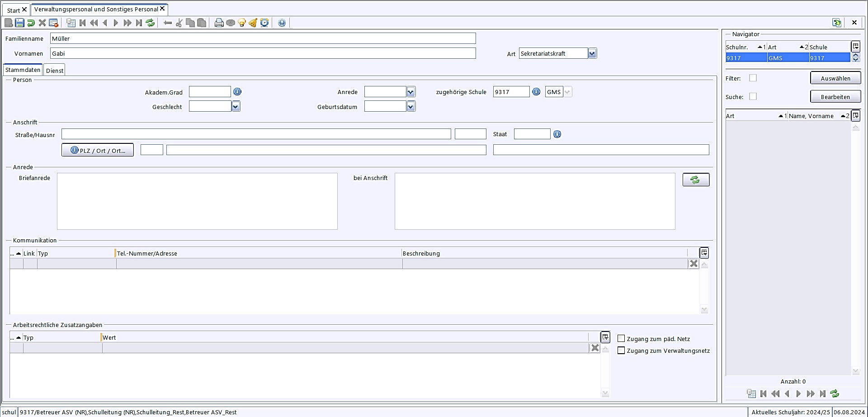Image resolution: width=868 pixels, height=417 pixels.
Task: Click the light bulb hint icon
Action: [x=242, y=23]
